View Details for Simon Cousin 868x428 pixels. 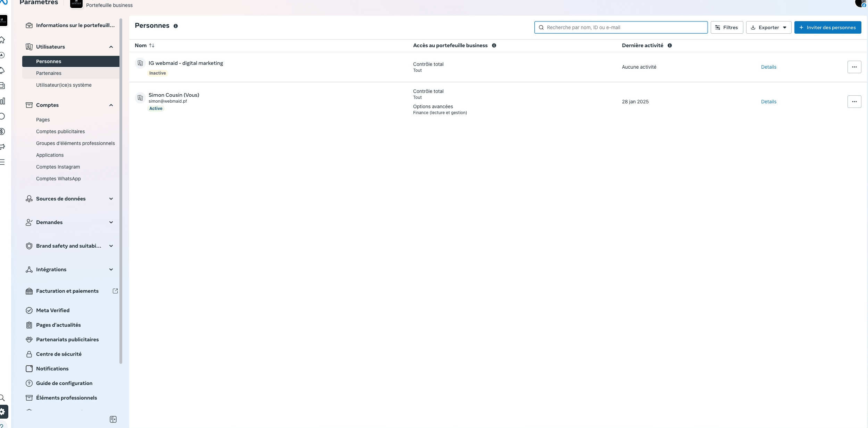[768, 102]
